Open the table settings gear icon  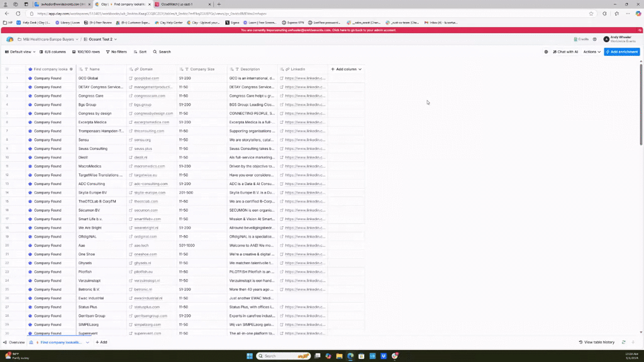(x=546, y=52)
